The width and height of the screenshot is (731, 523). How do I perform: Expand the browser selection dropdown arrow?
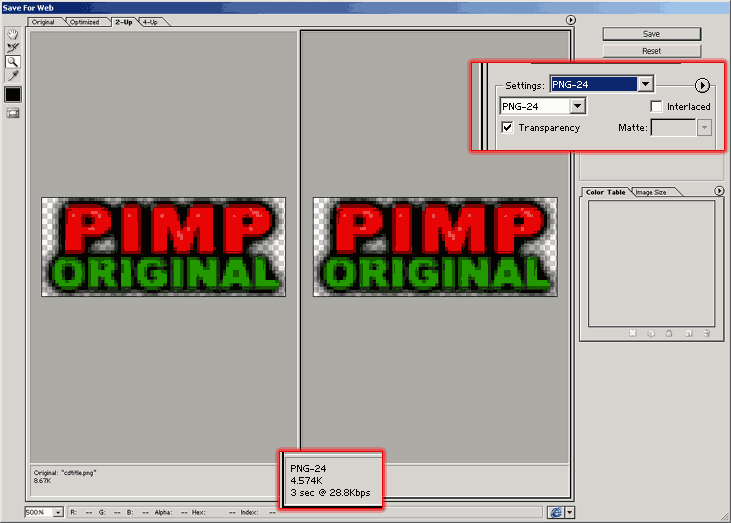[570, 512]
